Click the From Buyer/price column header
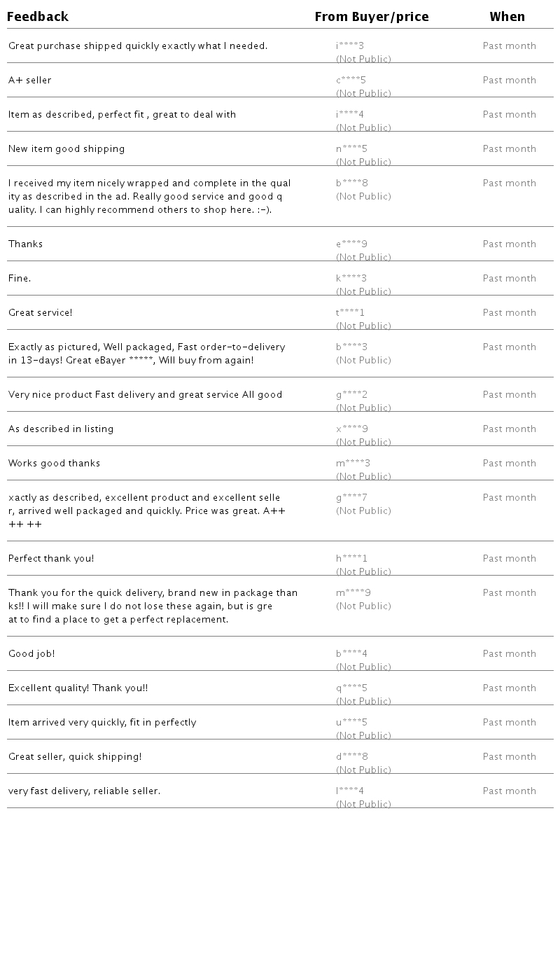Viewport: 560px width, 958px height. pyautogui.click(x=371, y=16)
